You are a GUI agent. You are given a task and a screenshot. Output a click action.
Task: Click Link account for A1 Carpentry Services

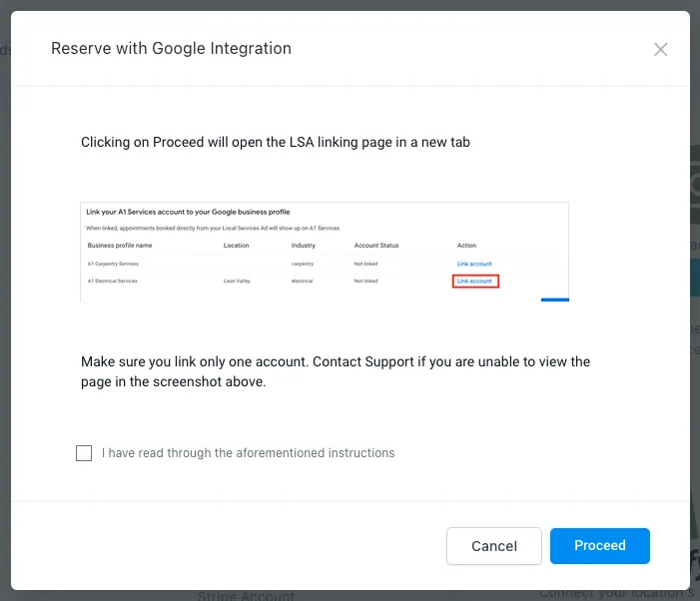[474, 264]
